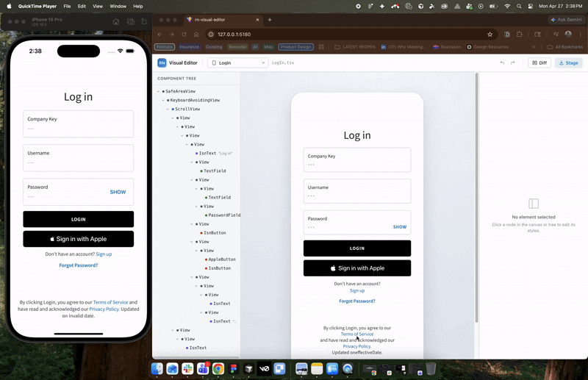
Task: Collapse the KeyboardAvoidingView tree node
Action: (163, 100)
